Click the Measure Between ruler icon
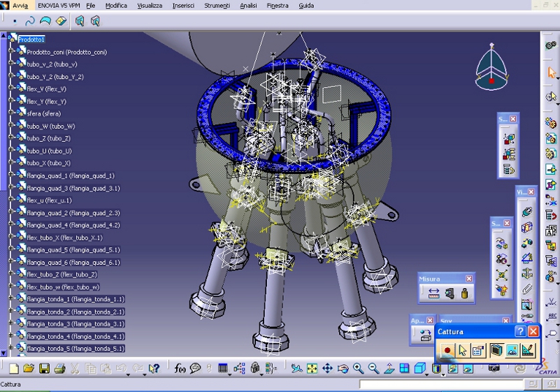 tap(433, 293)
